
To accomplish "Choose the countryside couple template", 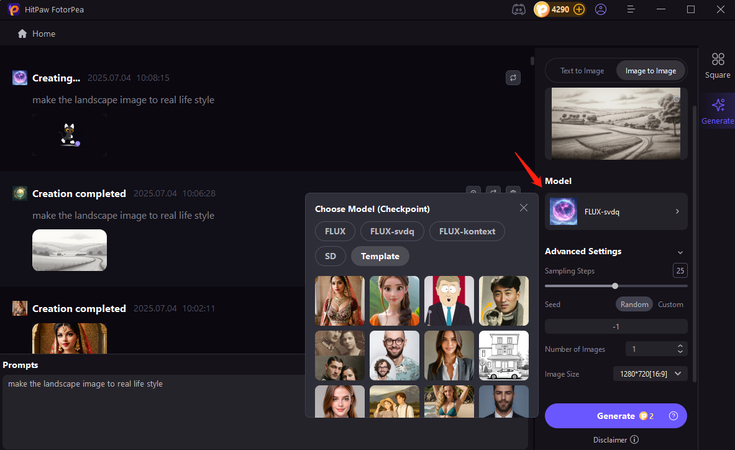I will pos(394,401).
